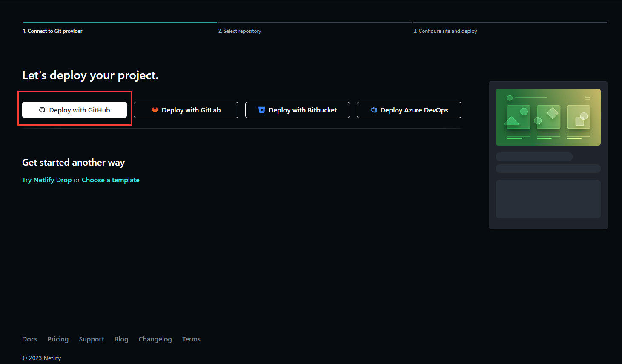Open the Support page
622x364 pixels.
coord(91,339)
